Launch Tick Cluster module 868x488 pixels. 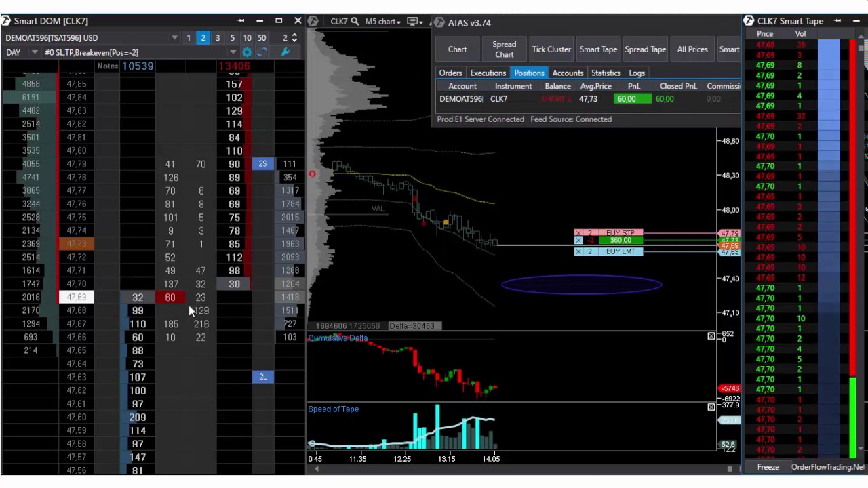[x=551, y=49]
